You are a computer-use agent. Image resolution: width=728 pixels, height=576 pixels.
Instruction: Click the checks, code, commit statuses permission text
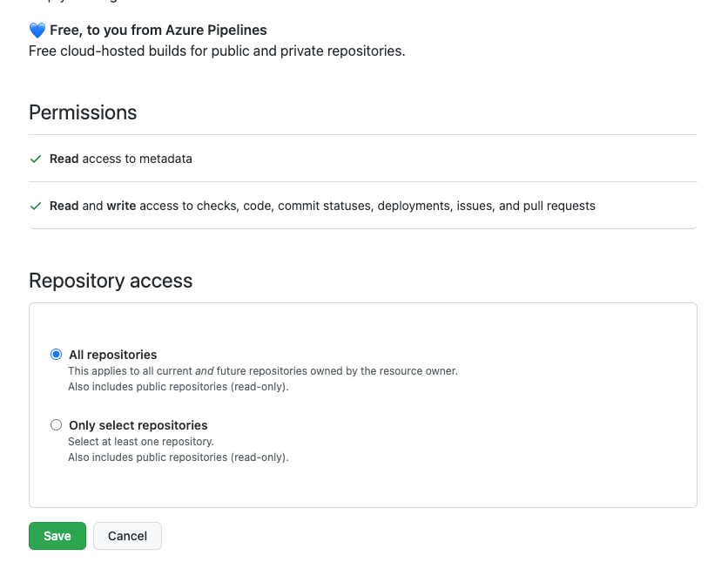tap(322, 207)
